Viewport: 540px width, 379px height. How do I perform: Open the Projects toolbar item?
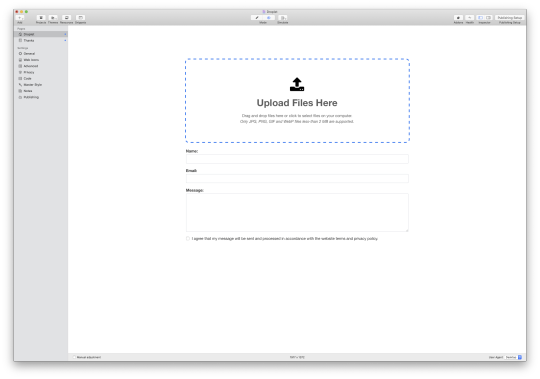(x=41, y=18)
